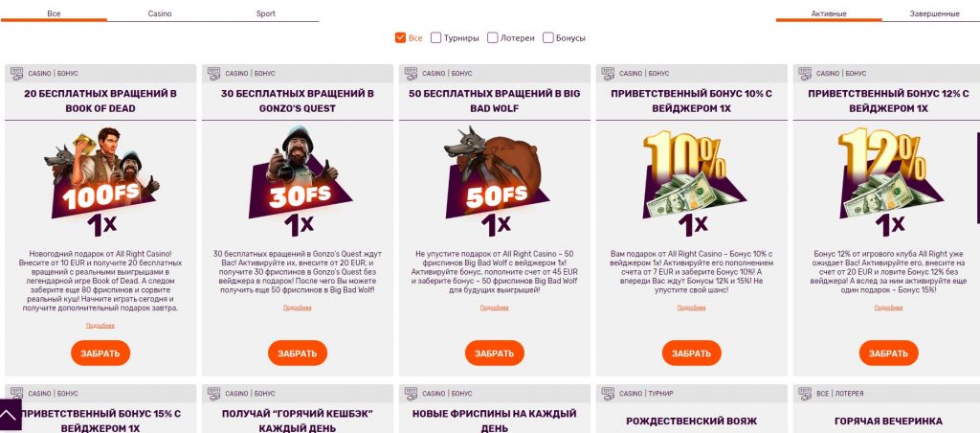
Task: Enable the Турниры filter checkbox
Action: (436, 37)
